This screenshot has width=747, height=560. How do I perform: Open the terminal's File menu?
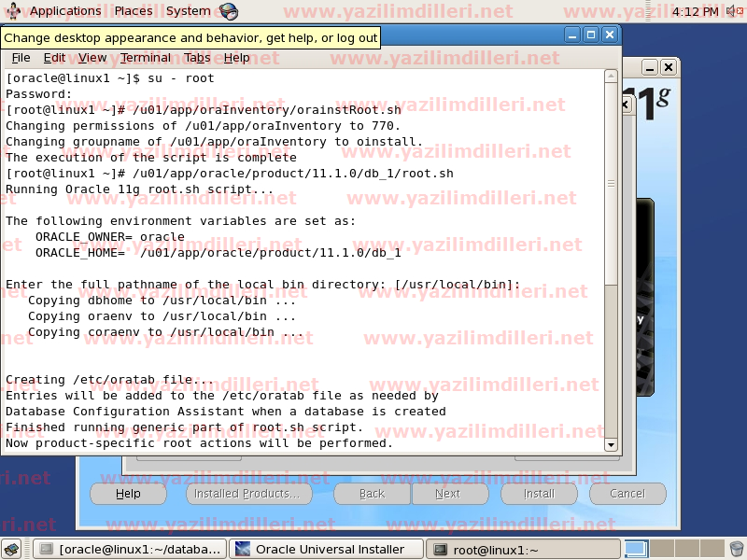tap(21, 58)
